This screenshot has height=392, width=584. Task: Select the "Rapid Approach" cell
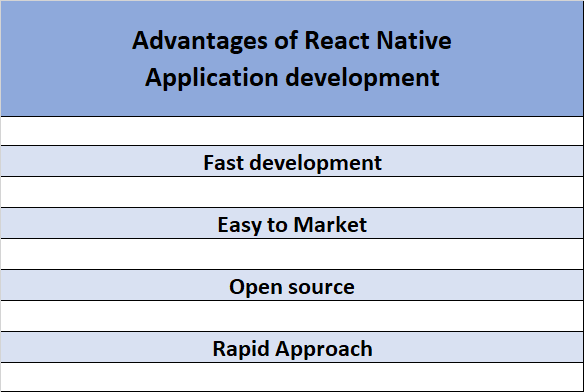pos(292,347)
